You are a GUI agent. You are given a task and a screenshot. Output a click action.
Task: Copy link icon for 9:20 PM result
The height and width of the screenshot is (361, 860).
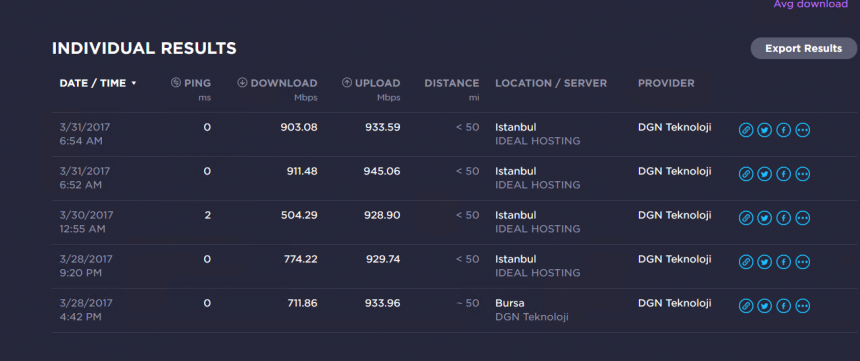[746, 262]
